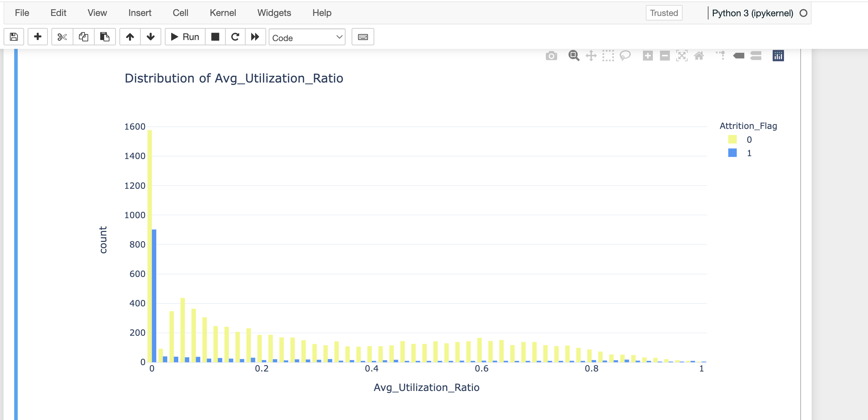
Task: Open the Widgets menu
Action: pos(274,13)
